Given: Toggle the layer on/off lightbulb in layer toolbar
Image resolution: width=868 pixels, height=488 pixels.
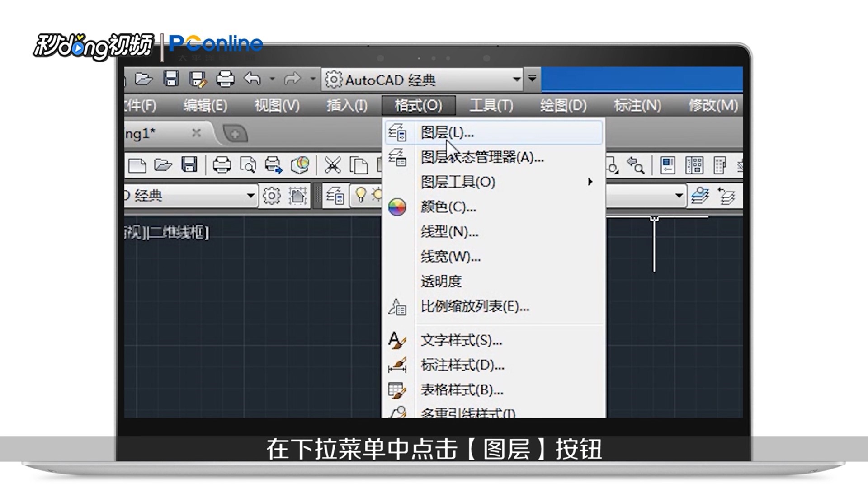Looking at the screenshot, I should (x=359, y=195).
